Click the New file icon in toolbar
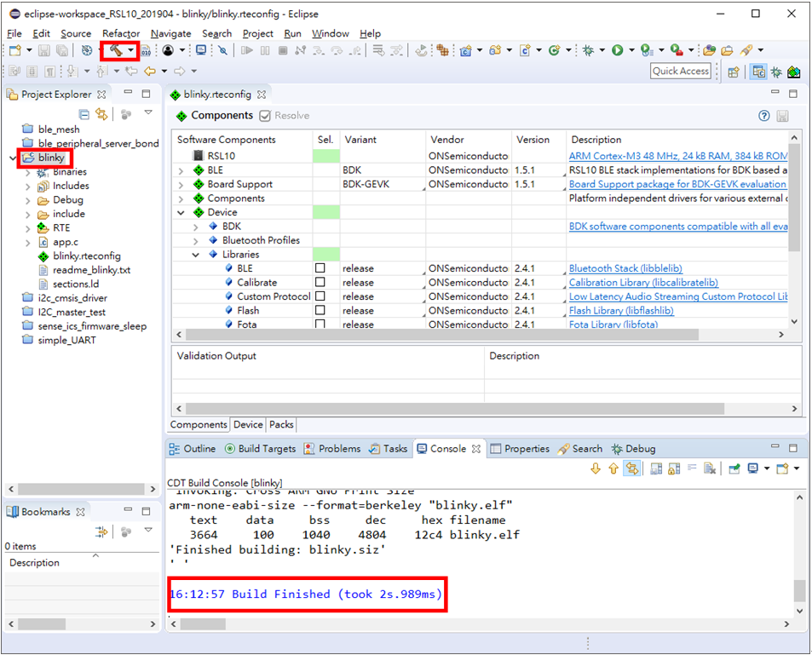 coord(14,50)
